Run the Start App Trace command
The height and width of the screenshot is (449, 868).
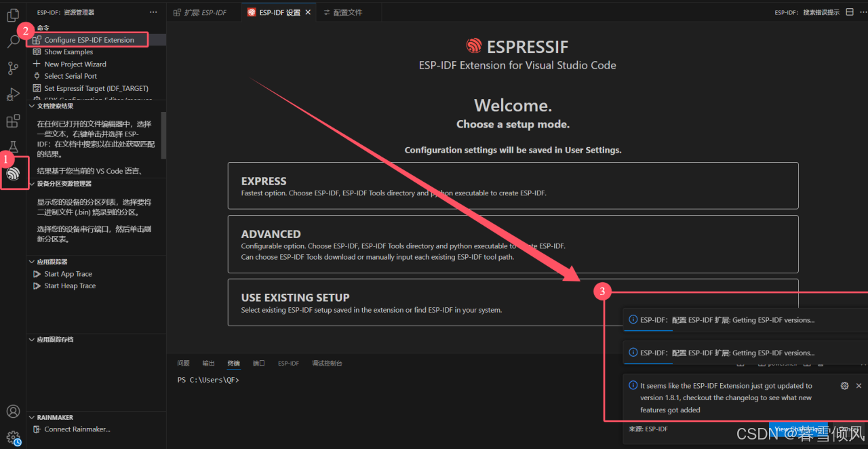(x=68, y=274)
